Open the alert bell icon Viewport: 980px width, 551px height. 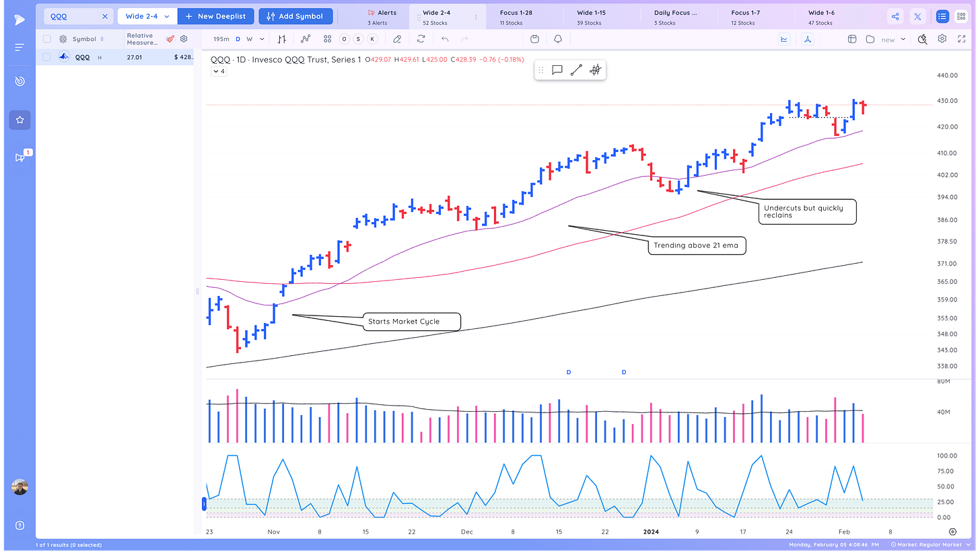[558, 39]
